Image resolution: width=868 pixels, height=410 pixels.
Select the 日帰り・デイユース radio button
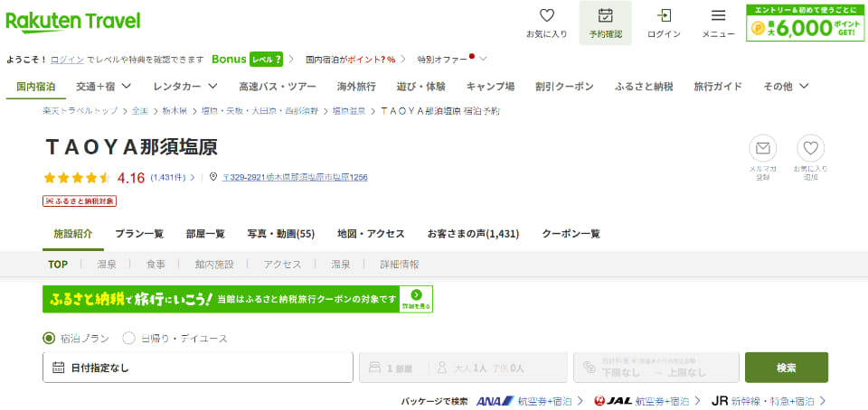tap(128, 338)
